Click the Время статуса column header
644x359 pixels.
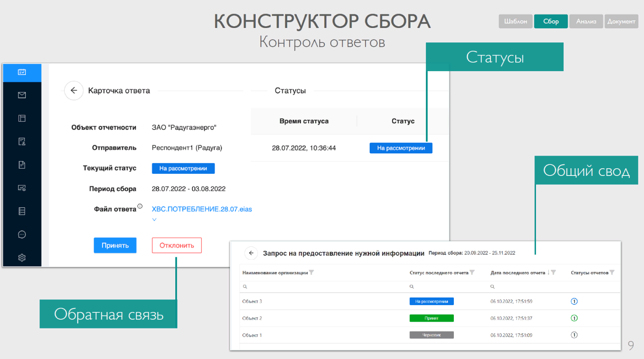304,121
